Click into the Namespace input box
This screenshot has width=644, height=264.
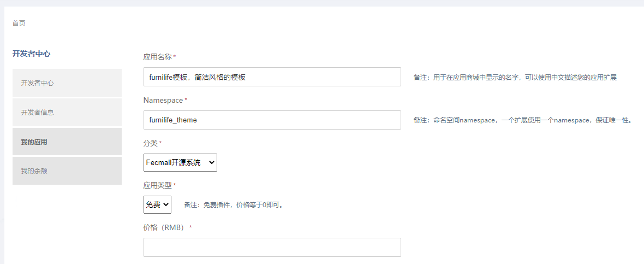click(272, 120)
